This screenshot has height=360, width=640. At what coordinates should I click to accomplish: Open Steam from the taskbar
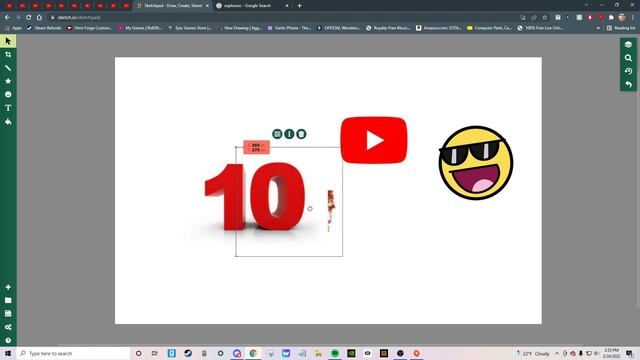tap(188, 353)
